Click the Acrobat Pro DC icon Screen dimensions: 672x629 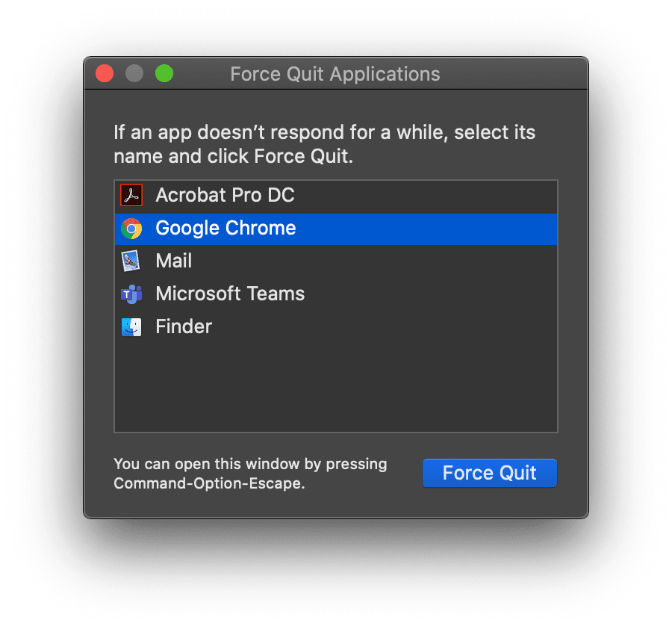131,194
